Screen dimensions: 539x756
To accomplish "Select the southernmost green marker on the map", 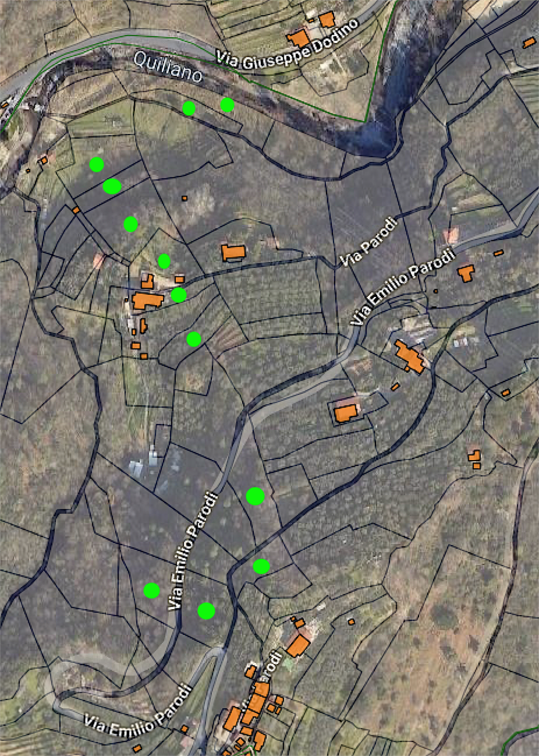I will (x=206, y=611).
